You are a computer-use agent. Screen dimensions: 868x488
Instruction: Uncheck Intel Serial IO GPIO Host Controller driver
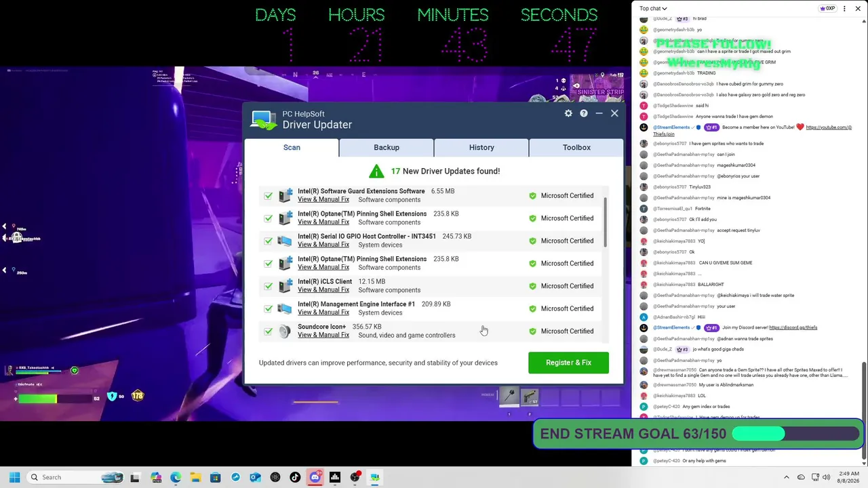269,241
